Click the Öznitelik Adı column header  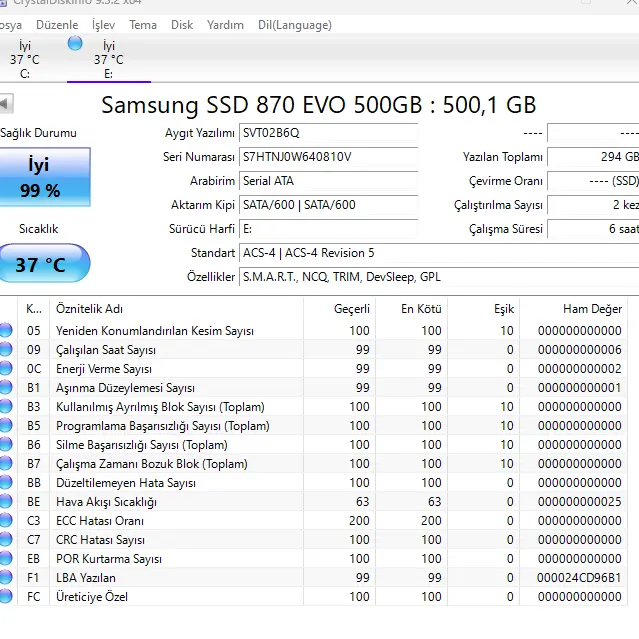(x=176, y=309)
